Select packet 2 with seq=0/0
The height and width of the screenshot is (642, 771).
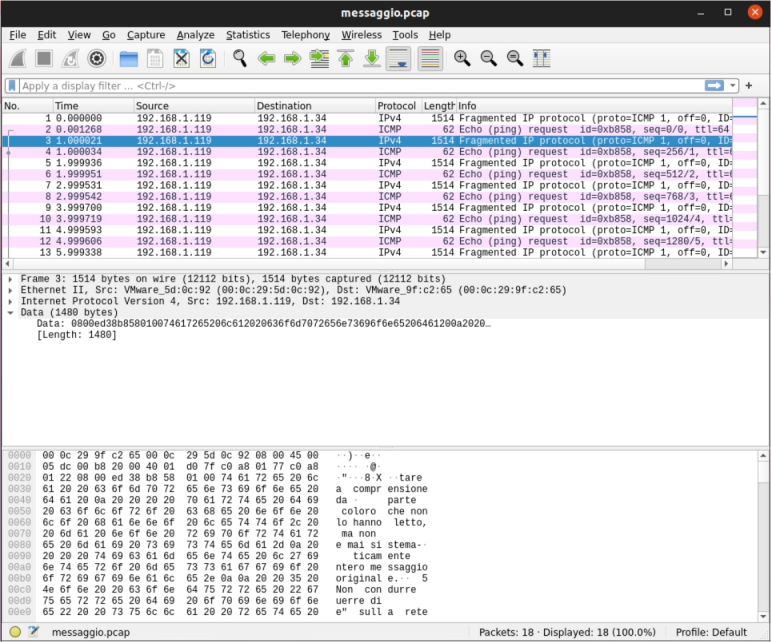367,130
